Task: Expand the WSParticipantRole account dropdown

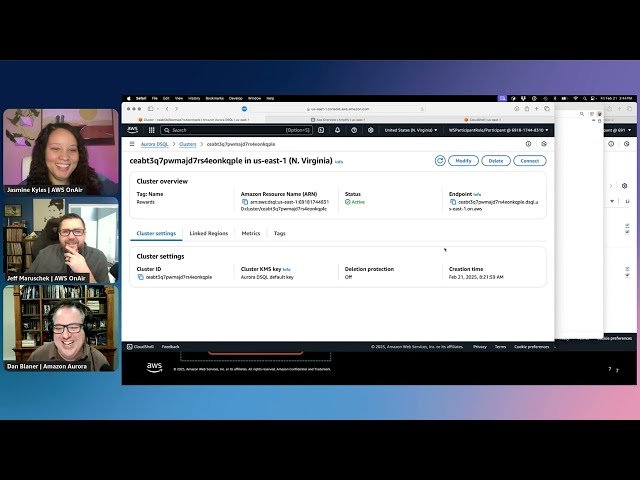Action: pos(498,130)
